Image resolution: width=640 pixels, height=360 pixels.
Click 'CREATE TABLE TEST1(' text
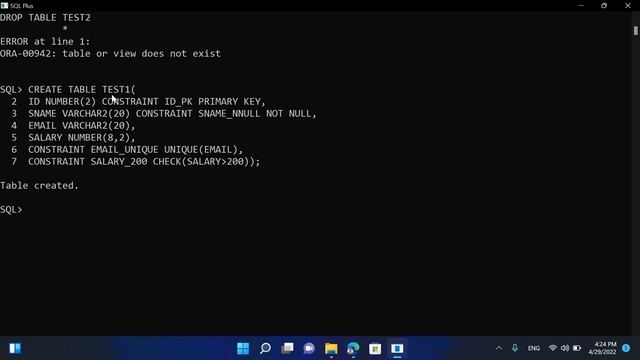pyautogui.click(x=82, y=89)
